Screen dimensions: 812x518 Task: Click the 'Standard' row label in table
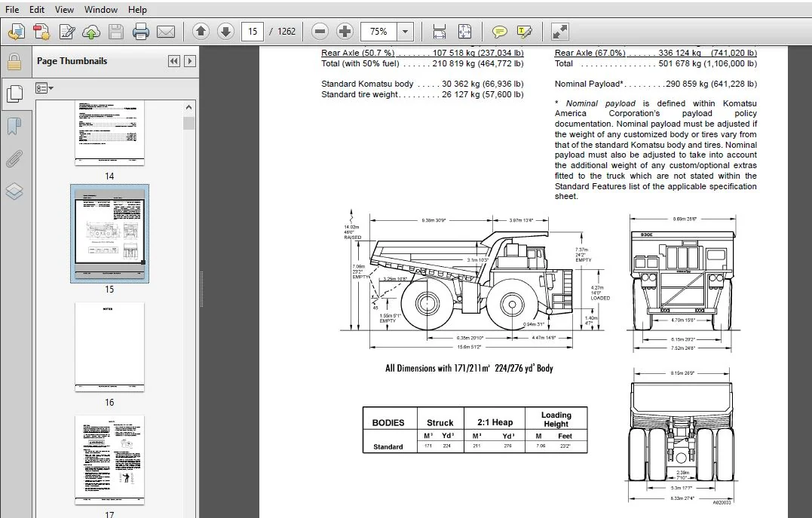[x=388, y=446]
